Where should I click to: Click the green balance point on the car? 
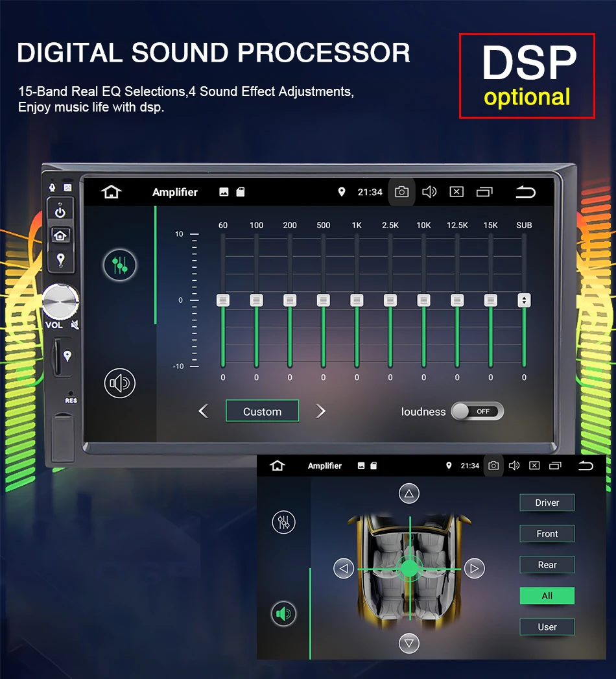coord(409,568)
